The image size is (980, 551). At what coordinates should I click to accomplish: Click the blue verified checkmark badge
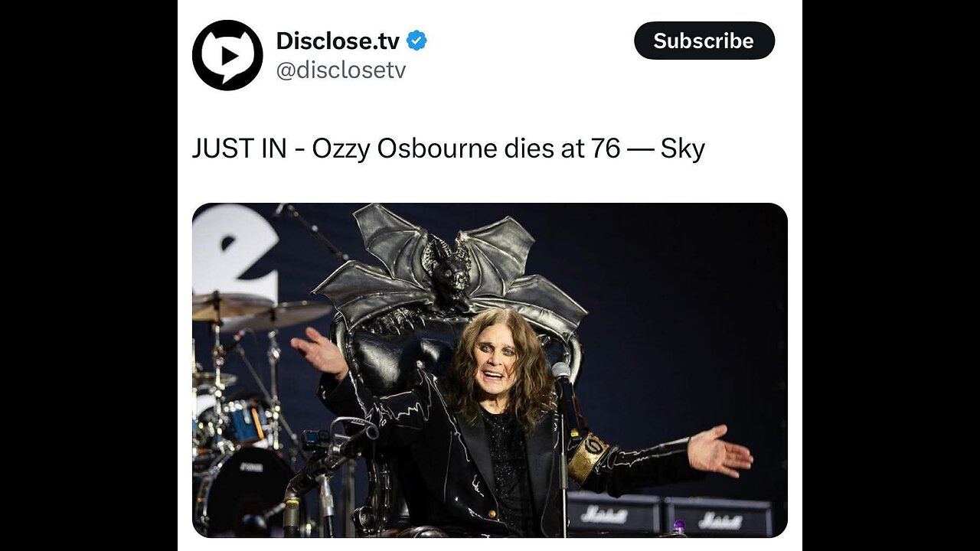click(416, 41)
